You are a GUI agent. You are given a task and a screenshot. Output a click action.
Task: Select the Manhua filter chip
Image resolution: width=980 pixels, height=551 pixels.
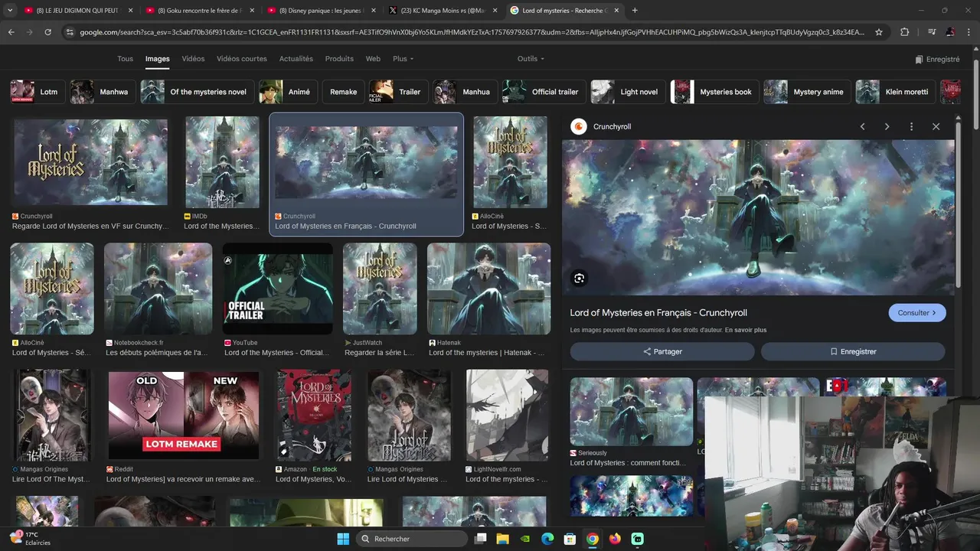click(x=464, y=92)
